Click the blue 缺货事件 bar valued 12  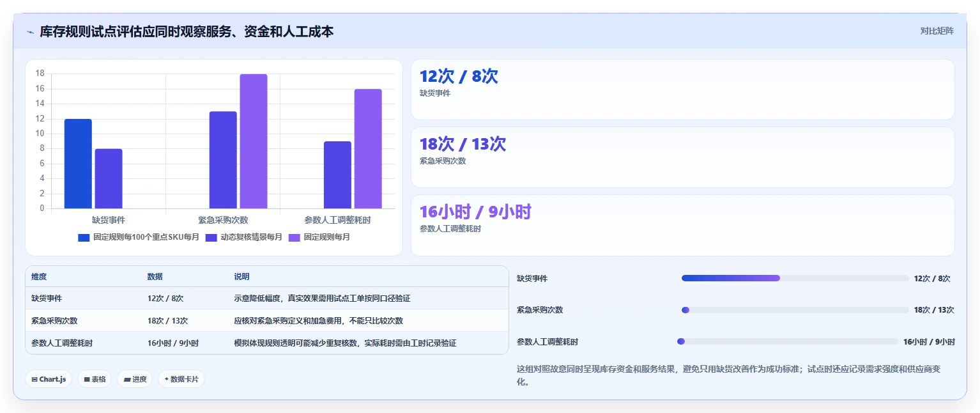[78, 164]
